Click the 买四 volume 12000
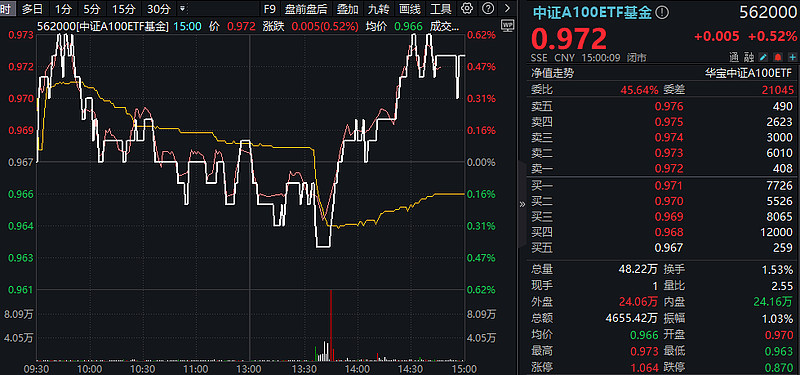Screen dimensions: 800x375 (777, 232)
